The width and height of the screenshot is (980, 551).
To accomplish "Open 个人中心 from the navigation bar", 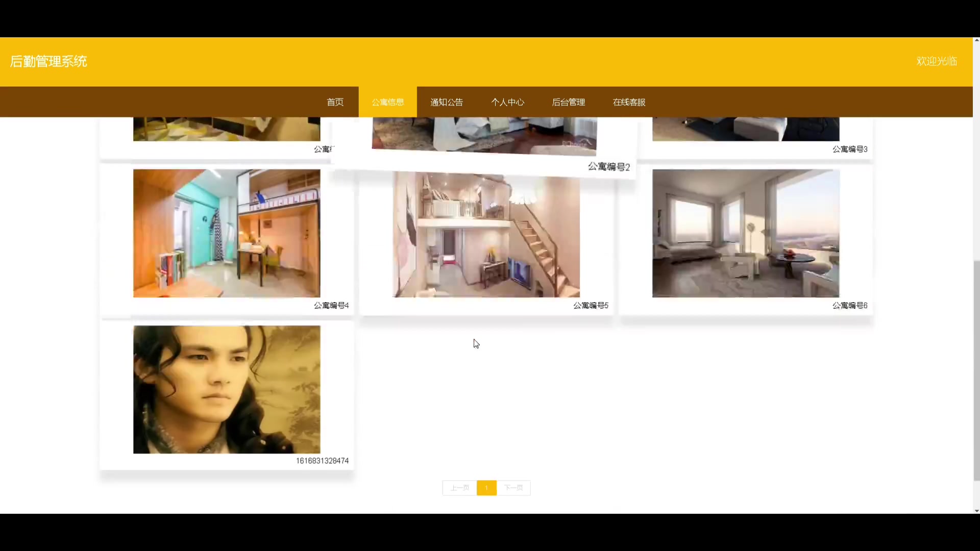I will pyautogui.click(x=507, y=102).
